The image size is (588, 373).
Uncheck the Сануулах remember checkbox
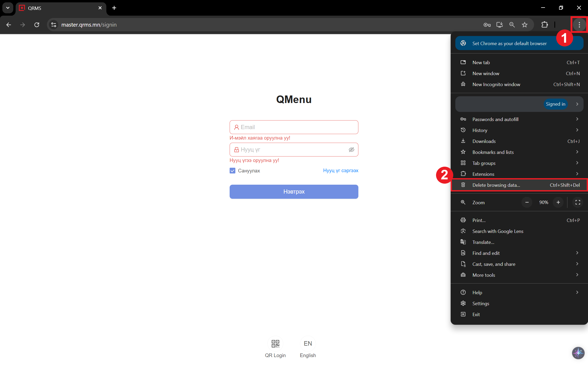coord(232,171)
